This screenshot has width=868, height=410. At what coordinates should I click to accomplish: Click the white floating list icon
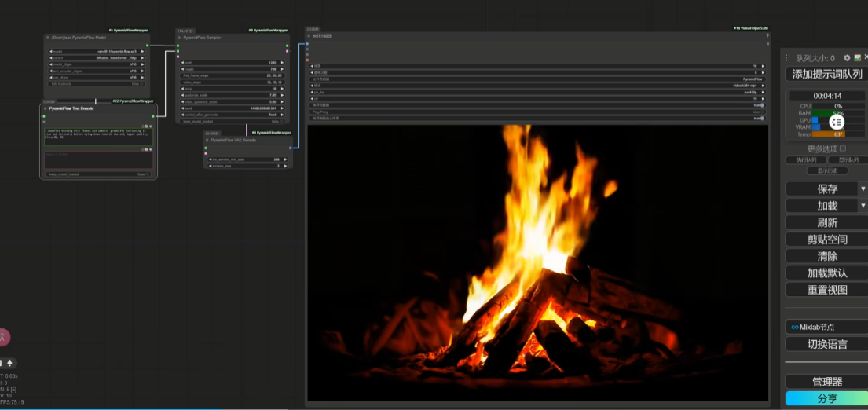pyautogui.click(x=837, y=122)
